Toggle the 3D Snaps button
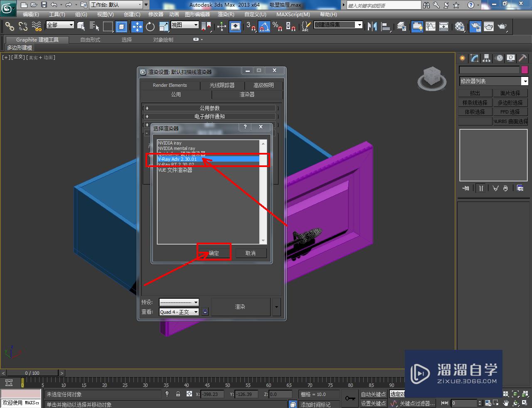This screenshot has width=532, height=408. pos(251,27)
